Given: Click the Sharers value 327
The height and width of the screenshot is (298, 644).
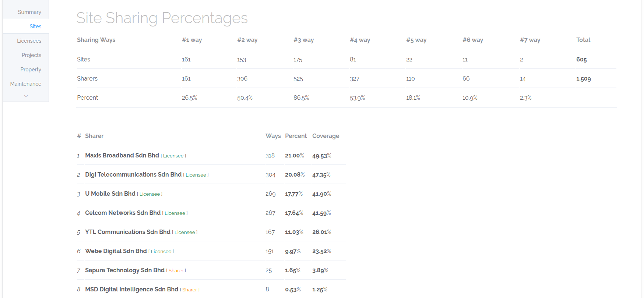Looking at the screenshot, I should pyautogui.click(x=355, y=79).
